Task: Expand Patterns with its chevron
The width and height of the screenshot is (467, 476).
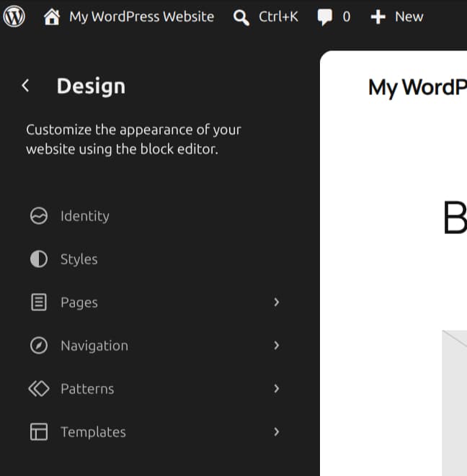Action: coord(277,389)
